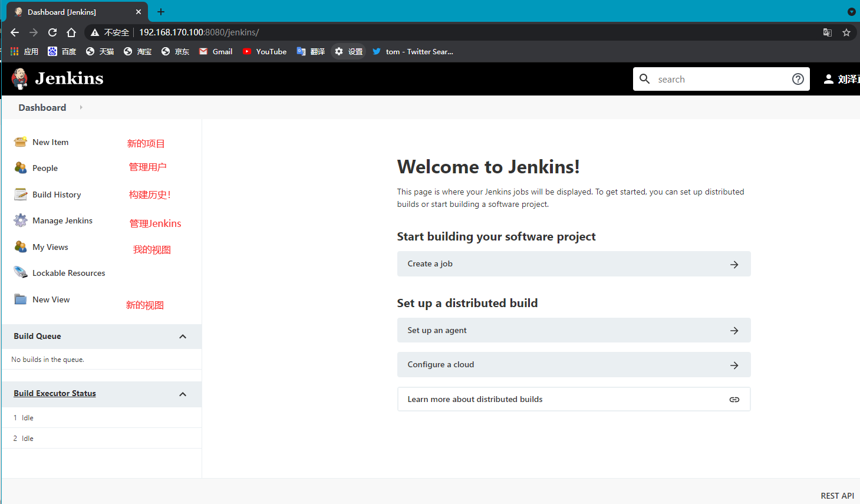Select the Build History icon
The image size is (860, 504).
[x=20, y=194]
